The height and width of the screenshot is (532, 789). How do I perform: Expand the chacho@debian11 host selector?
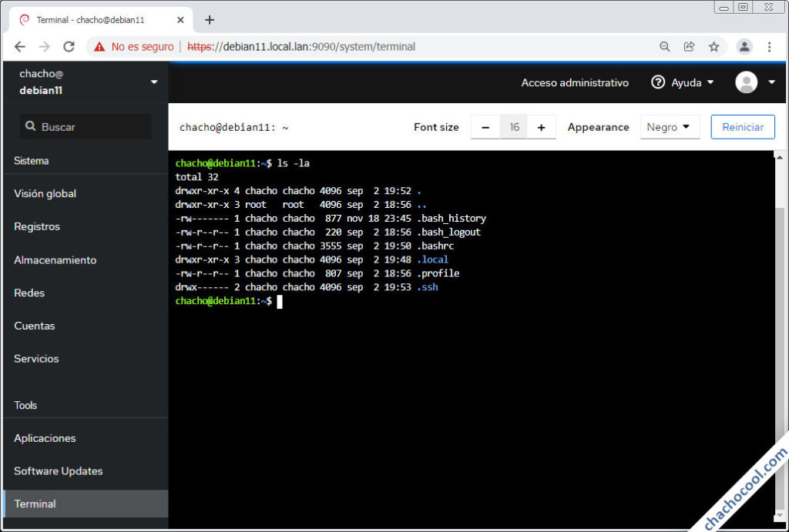pyautogui.click(x=153, y=82)
